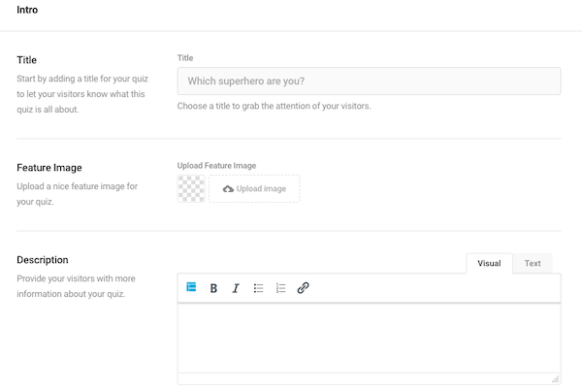Insert a bulleted list in the description
The height and width of the screenshot is (392, 582).
258,288
